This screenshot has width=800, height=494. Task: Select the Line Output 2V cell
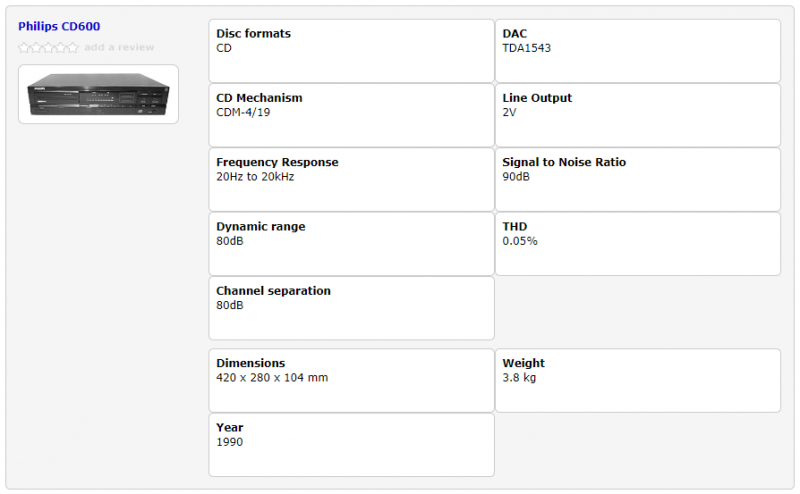tap(637, 115)
